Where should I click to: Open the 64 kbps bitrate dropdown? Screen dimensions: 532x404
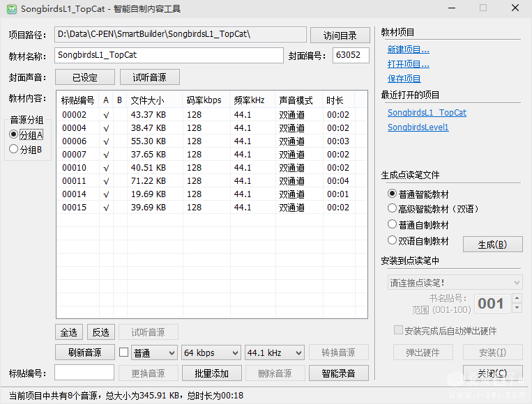click(211, 352)
